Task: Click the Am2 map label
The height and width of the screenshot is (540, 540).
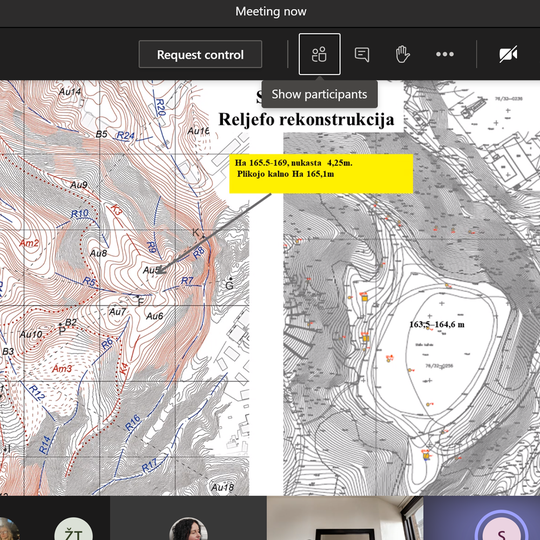Action: pos(29,243)
